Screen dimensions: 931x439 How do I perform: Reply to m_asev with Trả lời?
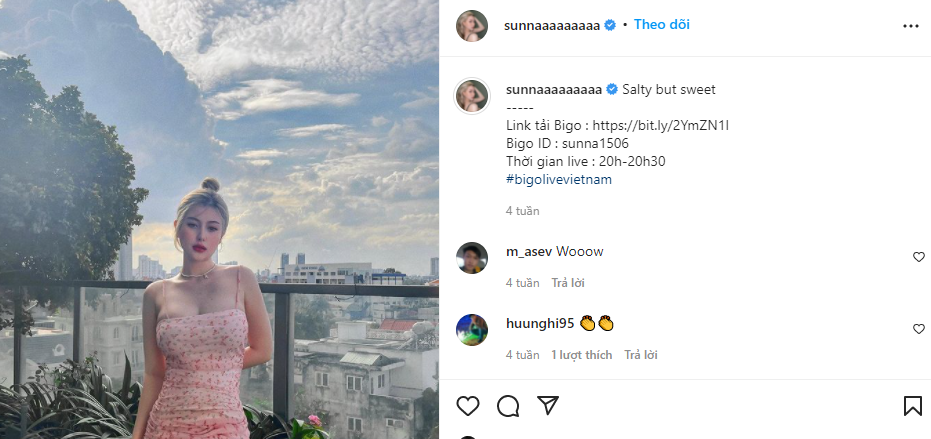pyautogui.click(x=570, y=283)
